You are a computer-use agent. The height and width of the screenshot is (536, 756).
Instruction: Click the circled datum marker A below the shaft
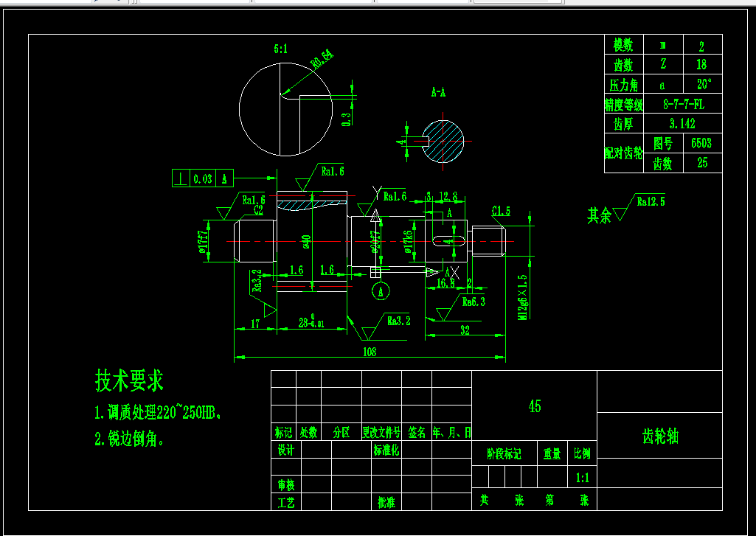click(380, 290)
